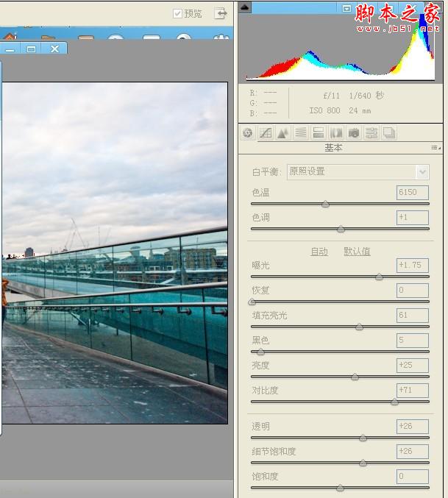Screen dimensions: 448x498
Task: Click the 色调 value field +1
Action: point(413,218)
